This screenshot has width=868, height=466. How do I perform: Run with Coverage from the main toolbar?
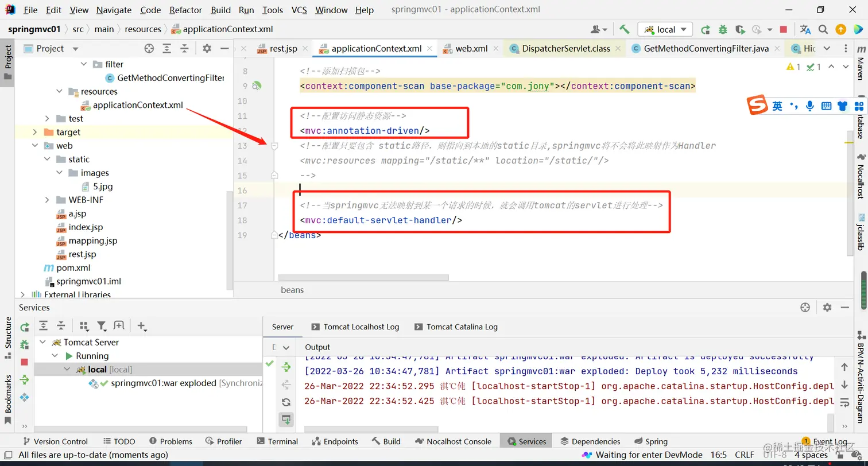coord(740,29)
